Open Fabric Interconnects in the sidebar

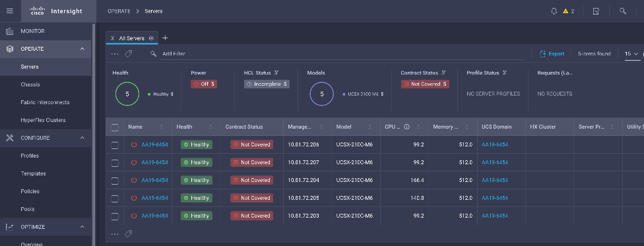[45, 102]
